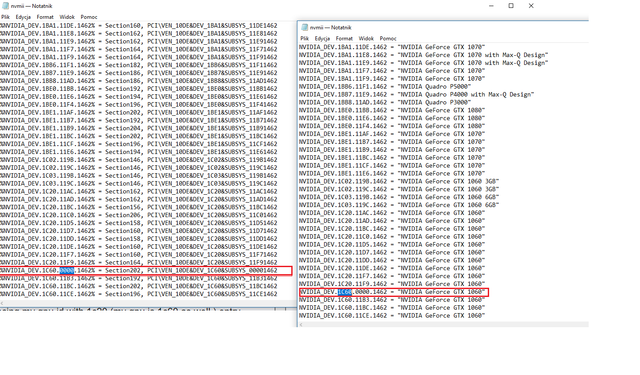Screen dimensions: 640x375
Task: Click NVIDIA_DEV.1C20.11D7.1462 GeForce GTX 1060 line
Action: tap(392, 253)
